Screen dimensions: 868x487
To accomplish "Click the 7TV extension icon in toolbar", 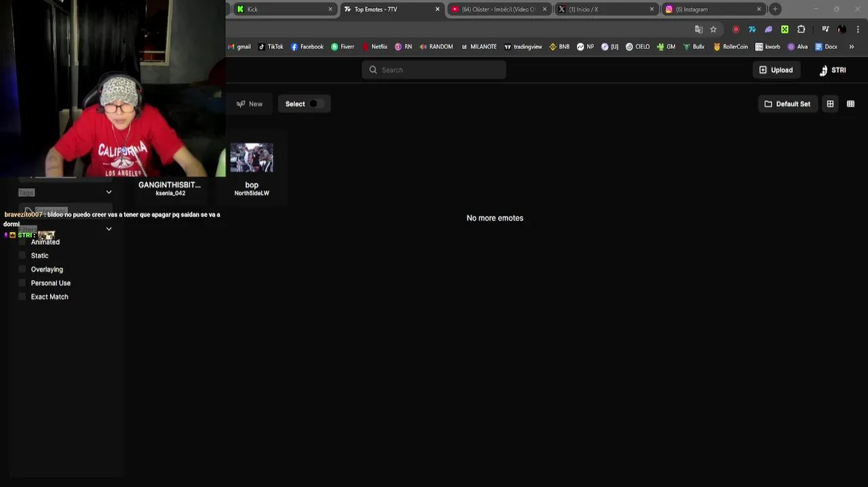I will pyautogui.click(x=752, y=29).
